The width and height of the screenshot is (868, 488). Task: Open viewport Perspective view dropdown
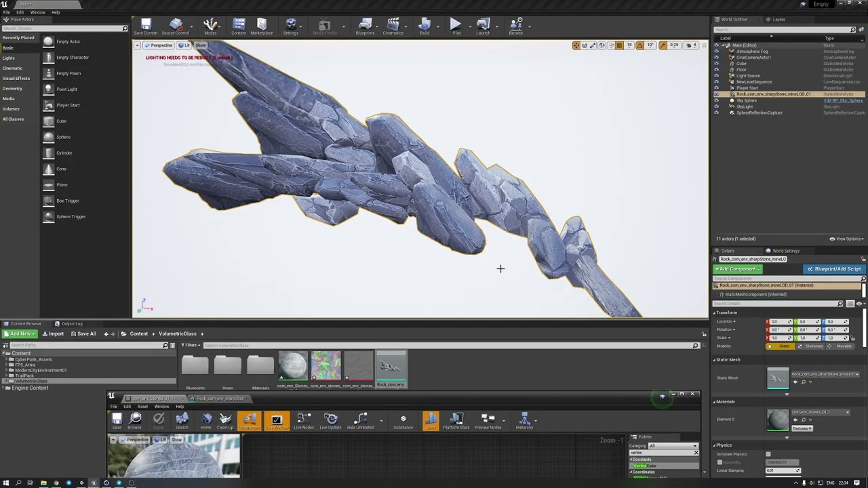(x=158, y=45)
